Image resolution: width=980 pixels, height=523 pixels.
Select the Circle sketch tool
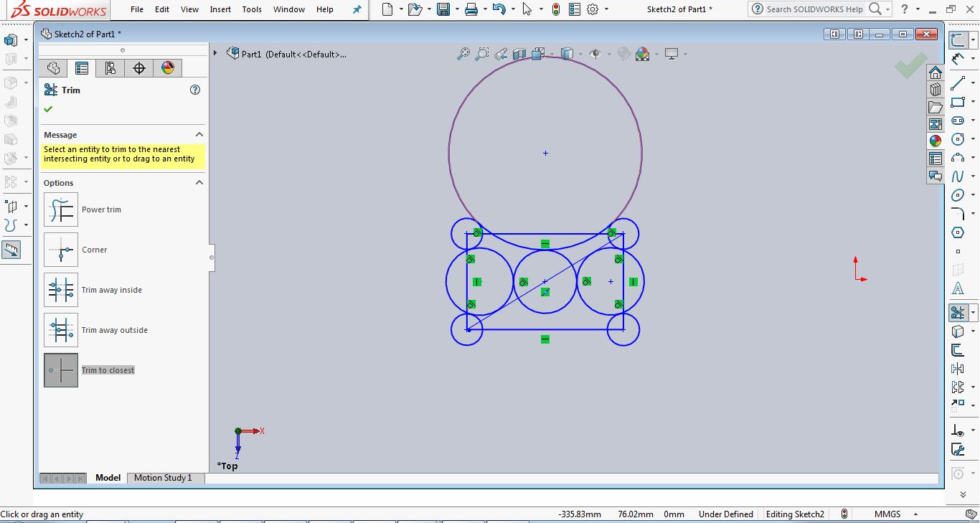coord(958,139)
